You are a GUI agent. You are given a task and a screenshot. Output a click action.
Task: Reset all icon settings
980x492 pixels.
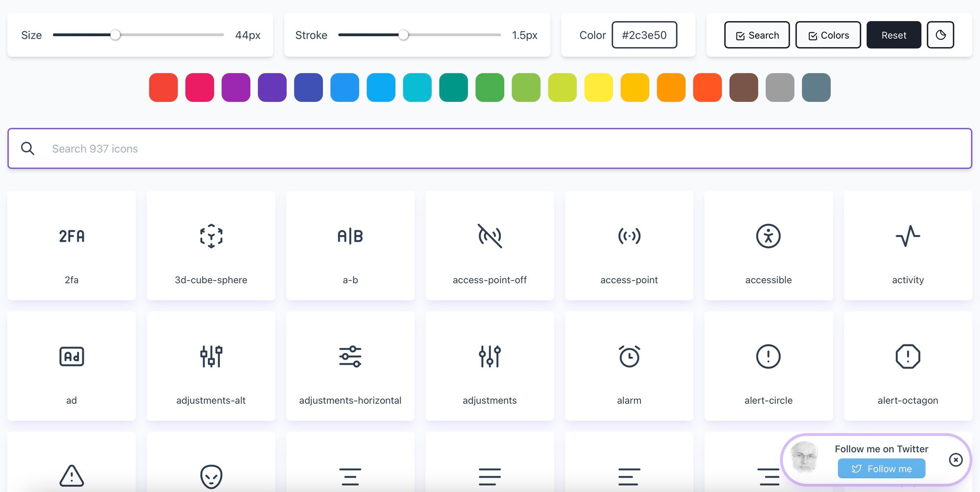(x=894, y=35)
